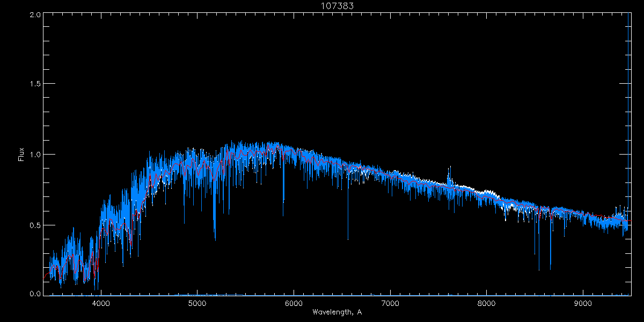Click the Flux y-axis label
644x322 pixels.
(21, 155)
